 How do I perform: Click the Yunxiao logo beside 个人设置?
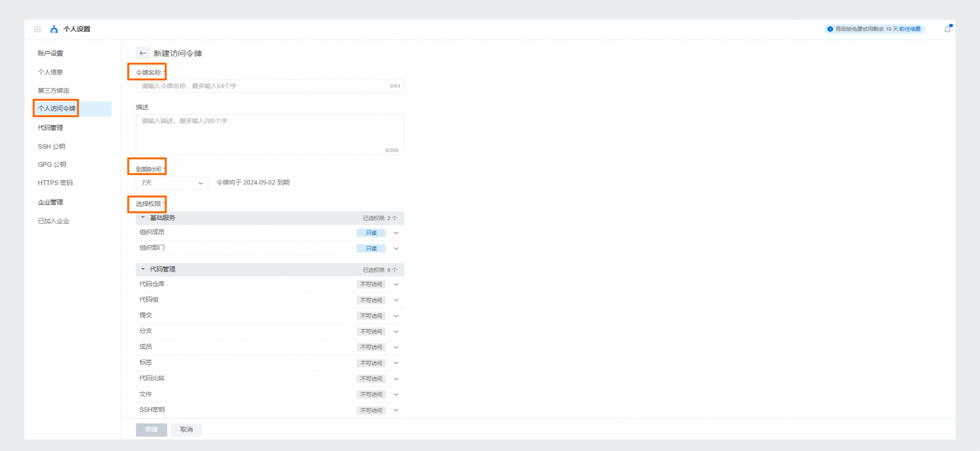tap(54, 29)
